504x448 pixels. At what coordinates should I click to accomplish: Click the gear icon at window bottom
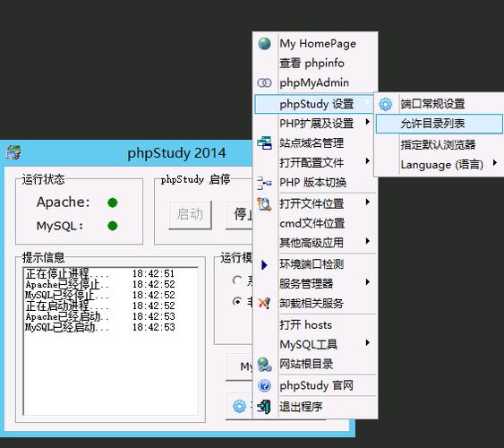pos(239,406)
